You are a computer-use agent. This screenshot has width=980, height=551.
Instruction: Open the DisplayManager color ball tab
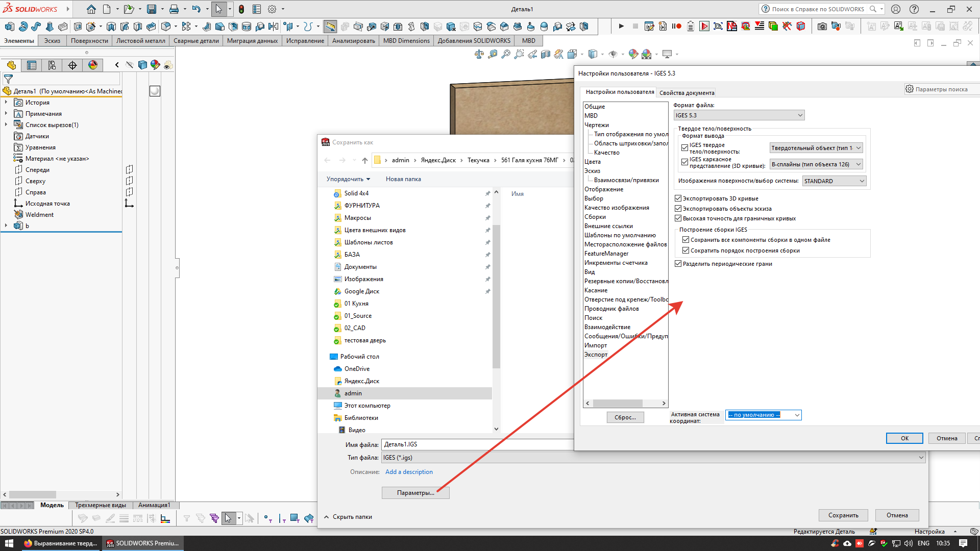93,65
